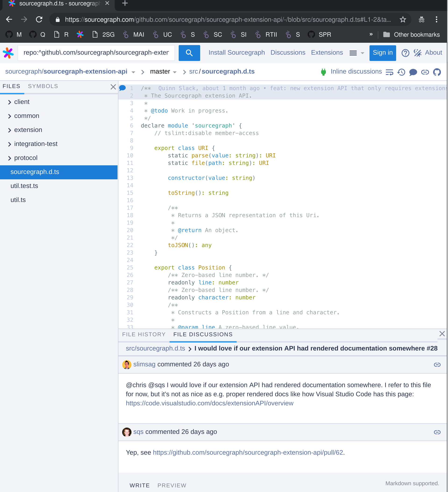Focus the repo search query field

96,53
